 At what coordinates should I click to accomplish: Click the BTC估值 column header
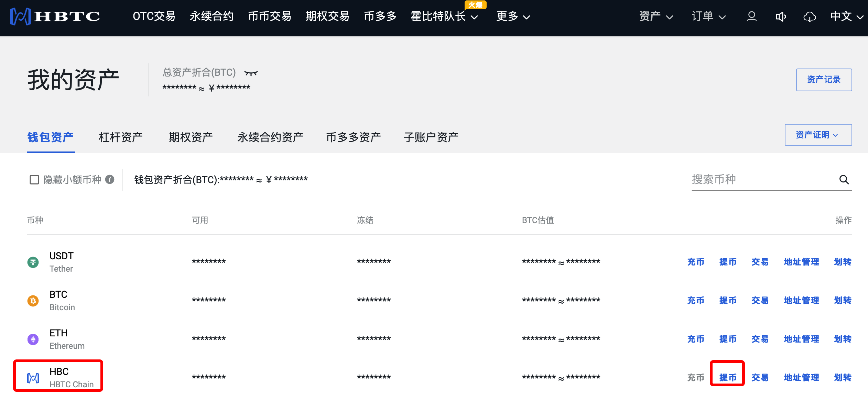(x=538, y=220)
